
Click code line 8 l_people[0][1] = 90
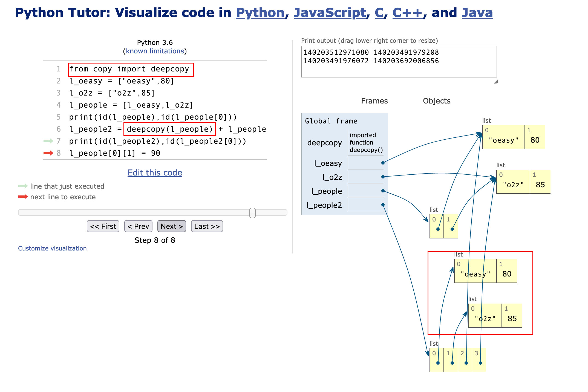(115, 153)
